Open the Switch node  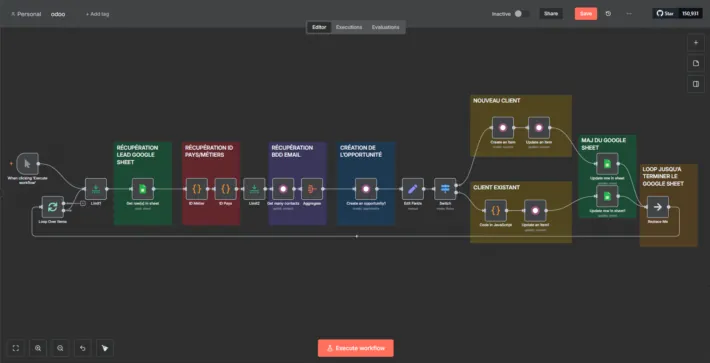point(445,189)
